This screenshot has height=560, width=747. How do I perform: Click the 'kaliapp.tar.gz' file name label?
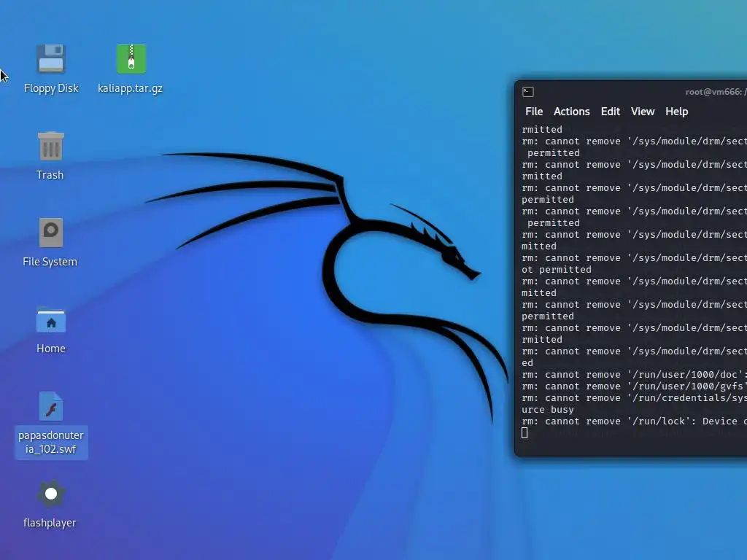pos(130,88)
